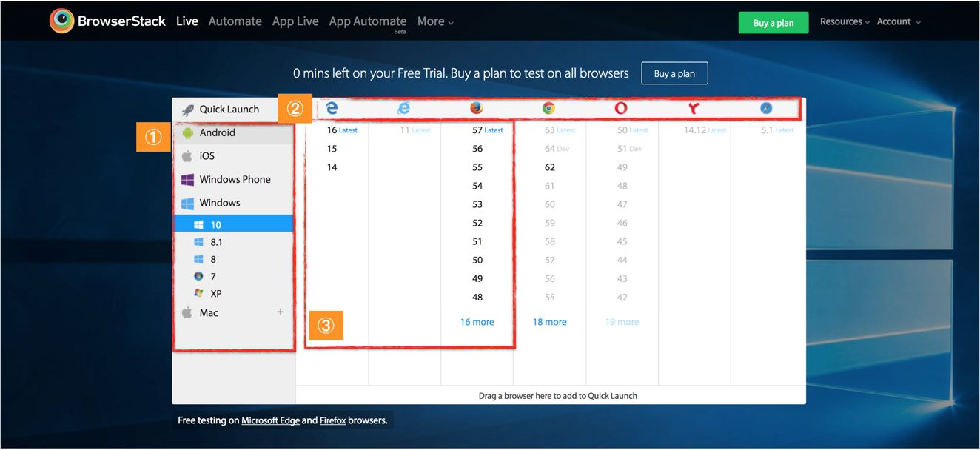The height and width of the screenshot is (450, 980).
Task: Launch Edge version 15
Action: point(332,149)
